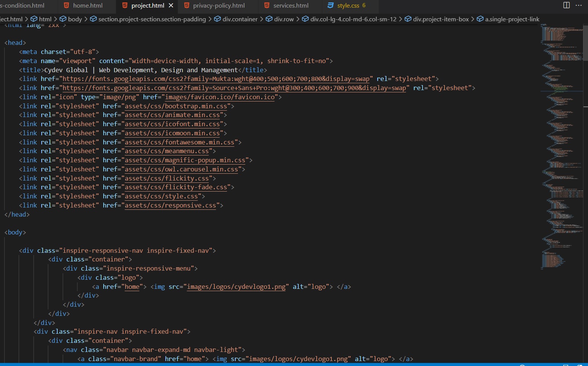The height and width of the screenshot is (366, 588).
Task: Open assets/css/flickity-fade.css link
Action: 176,187
